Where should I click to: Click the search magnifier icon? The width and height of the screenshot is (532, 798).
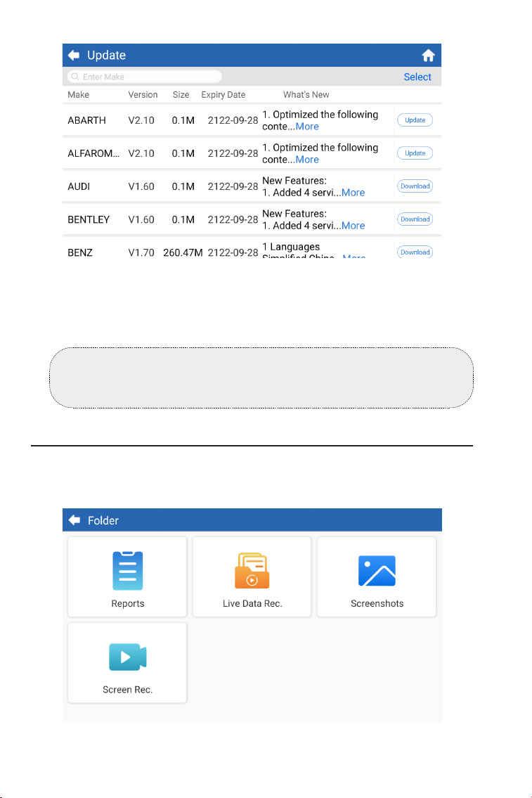coord(75,77)
